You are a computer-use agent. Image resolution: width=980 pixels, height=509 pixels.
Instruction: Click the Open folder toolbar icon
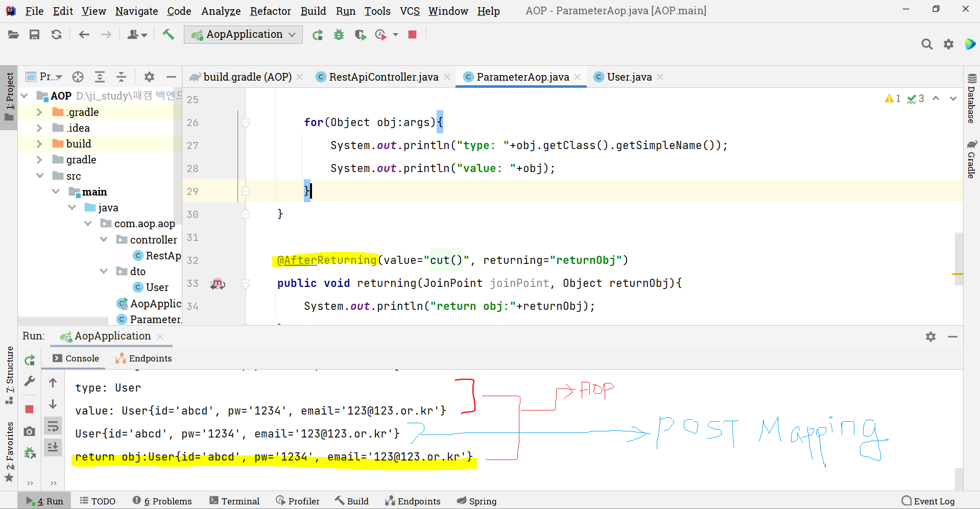[13, 34]
